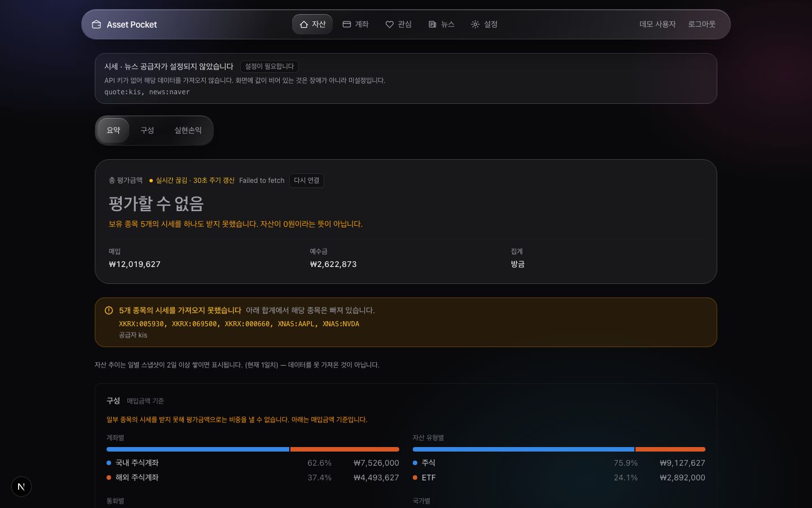Click the 국내 주식계좌 amount ₩7,526,000
812x508 pixels.
[376, 463]
